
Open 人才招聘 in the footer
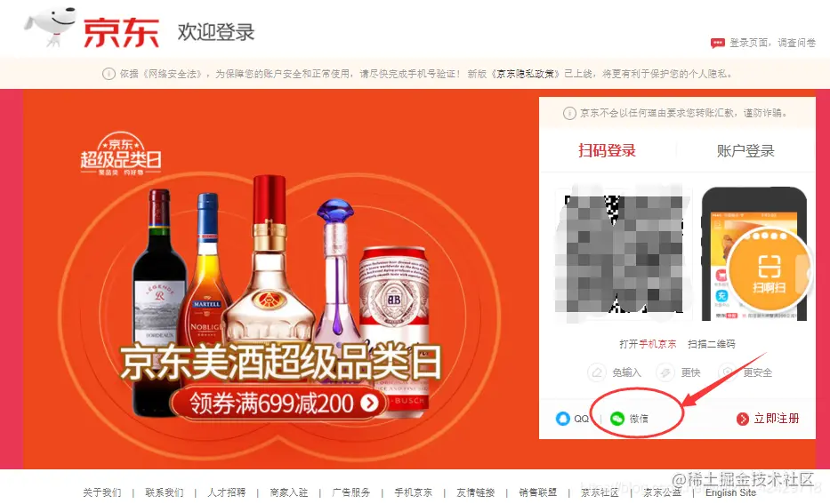tap(227, 492)
